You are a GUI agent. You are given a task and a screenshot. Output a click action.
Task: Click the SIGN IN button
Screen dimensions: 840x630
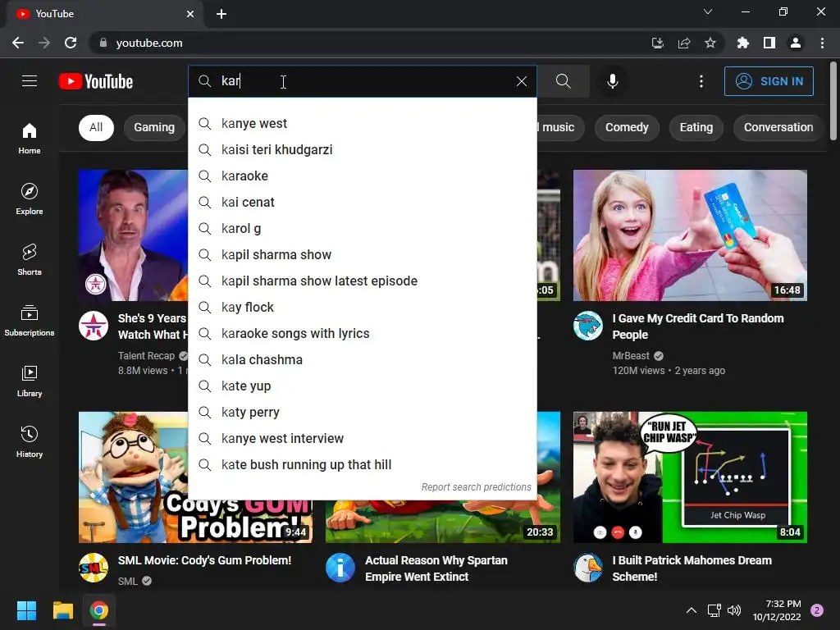click(x=769, y=81)
